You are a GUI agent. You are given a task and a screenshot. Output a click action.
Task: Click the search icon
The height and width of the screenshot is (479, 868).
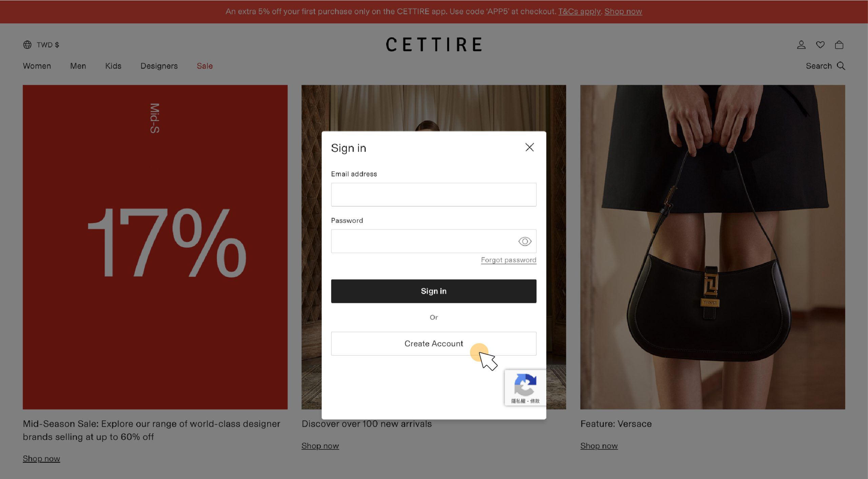point(842,65)
